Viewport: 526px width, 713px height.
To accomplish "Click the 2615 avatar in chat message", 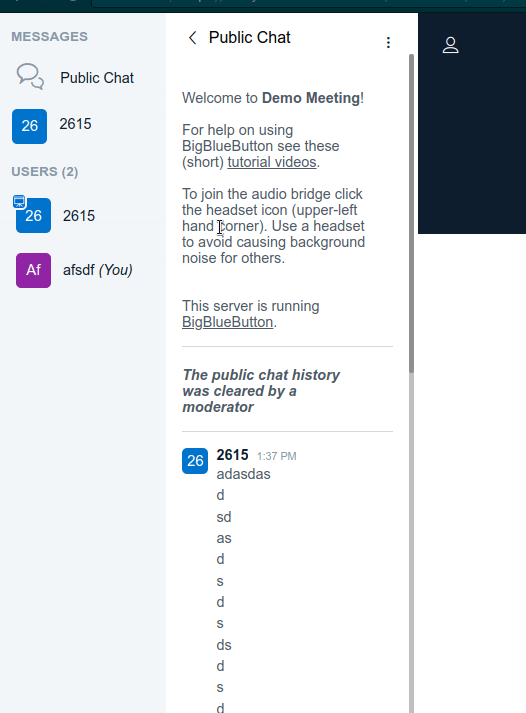I will point(195,461).
